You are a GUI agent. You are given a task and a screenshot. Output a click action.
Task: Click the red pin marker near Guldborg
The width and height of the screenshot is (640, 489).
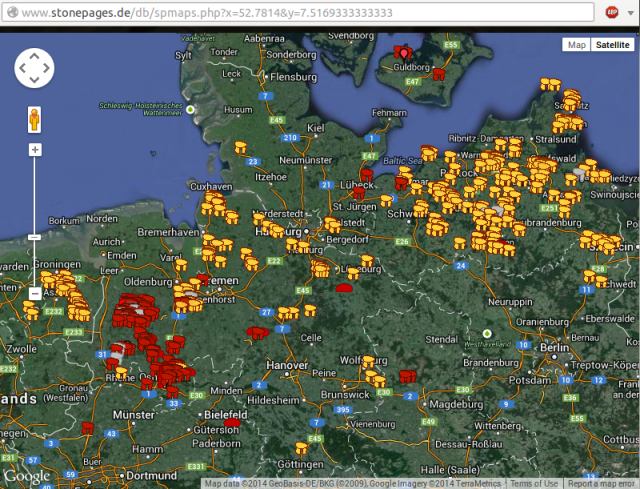point(404,53)
